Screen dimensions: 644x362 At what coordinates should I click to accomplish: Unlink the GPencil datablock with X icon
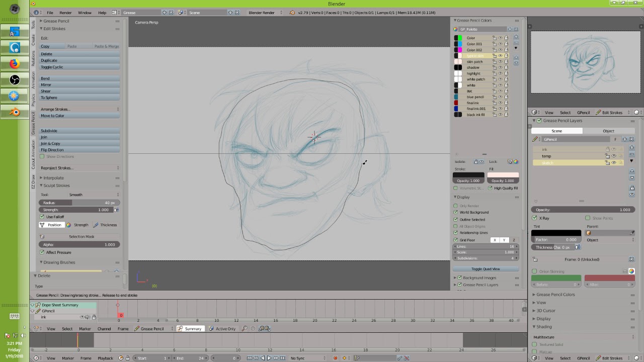pos(631,139)
